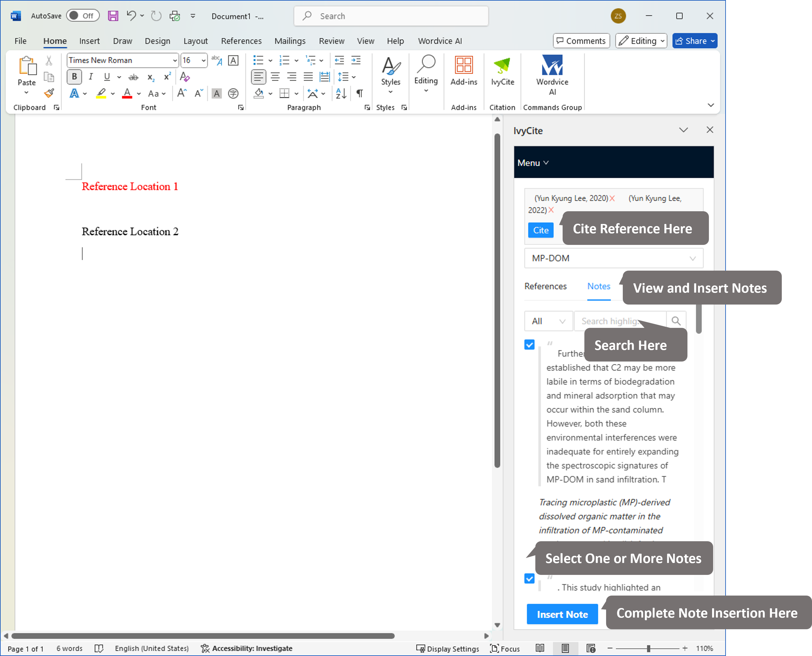Collapse the ribbon with chevron
The height and width of the screenshot is (656, 812).
pos(711,105)
